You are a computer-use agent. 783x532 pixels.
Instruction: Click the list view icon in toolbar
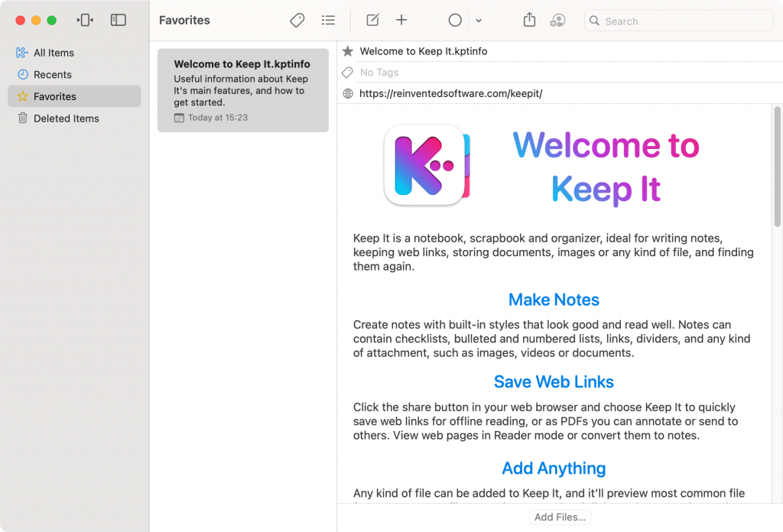point(328,21)
